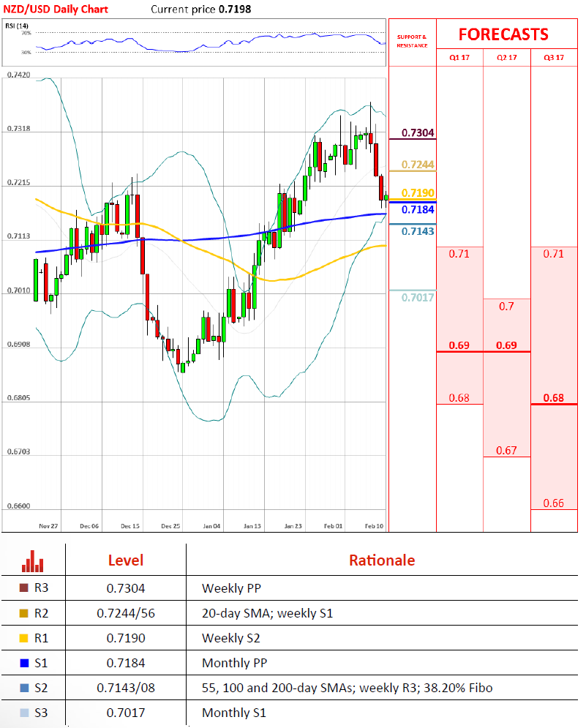
Task: Select the dark red R3 color swatch
Action: tap(23, 588)
